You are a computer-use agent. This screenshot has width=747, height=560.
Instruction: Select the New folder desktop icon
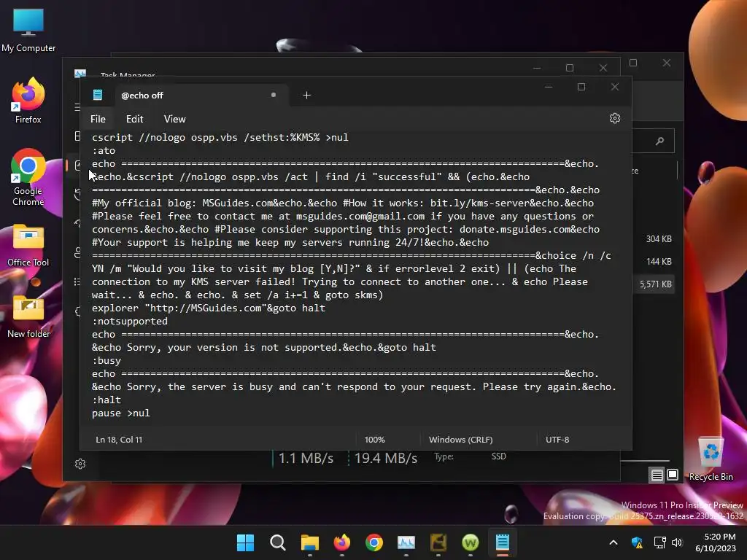[28, 316]
